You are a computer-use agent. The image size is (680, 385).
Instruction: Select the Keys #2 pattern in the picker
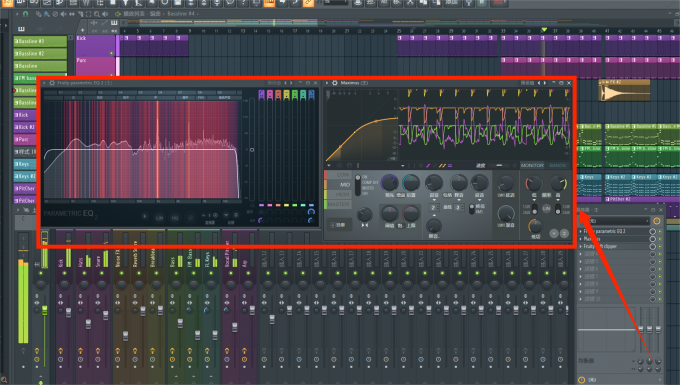point(25,176)
